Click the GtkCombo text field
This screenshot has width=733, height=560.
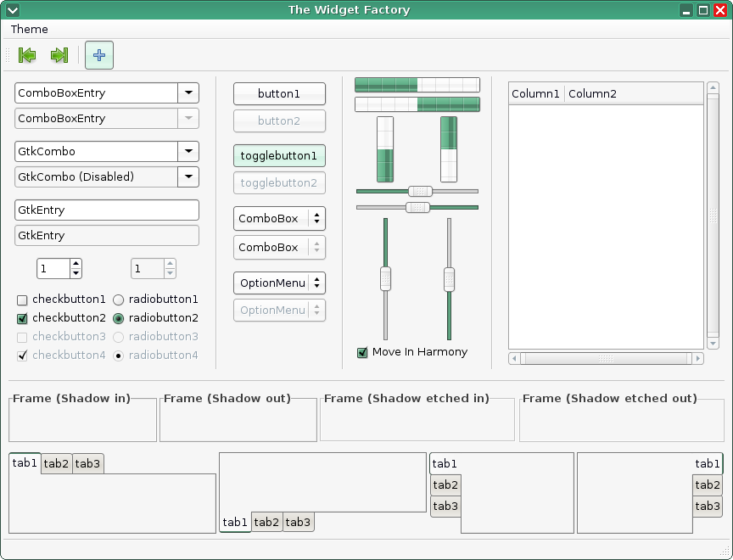click(x=97, y=151)
